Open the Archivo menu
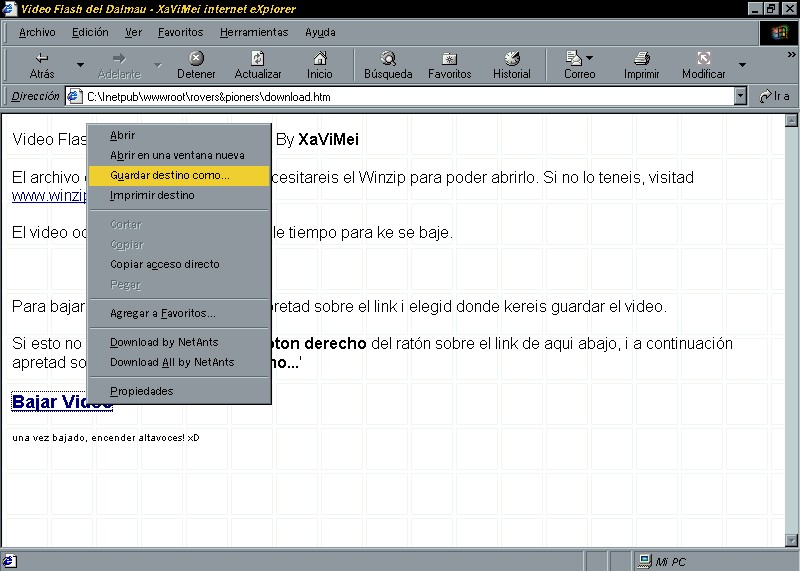Screen dimensions: 800x571 [x=37, y=32]
